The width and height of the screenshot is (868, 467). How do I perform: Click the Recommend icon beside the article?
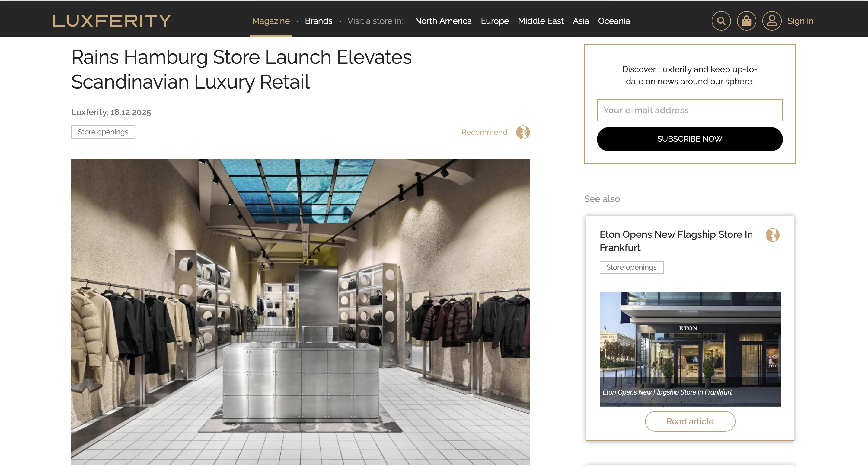click(523, 132)
